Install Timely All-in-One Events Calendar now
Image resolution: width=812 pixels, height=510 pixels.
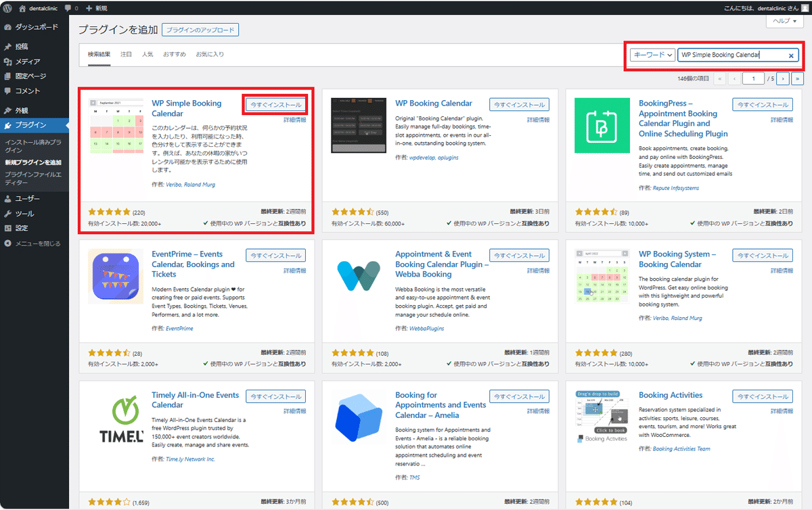coord(275,396)
